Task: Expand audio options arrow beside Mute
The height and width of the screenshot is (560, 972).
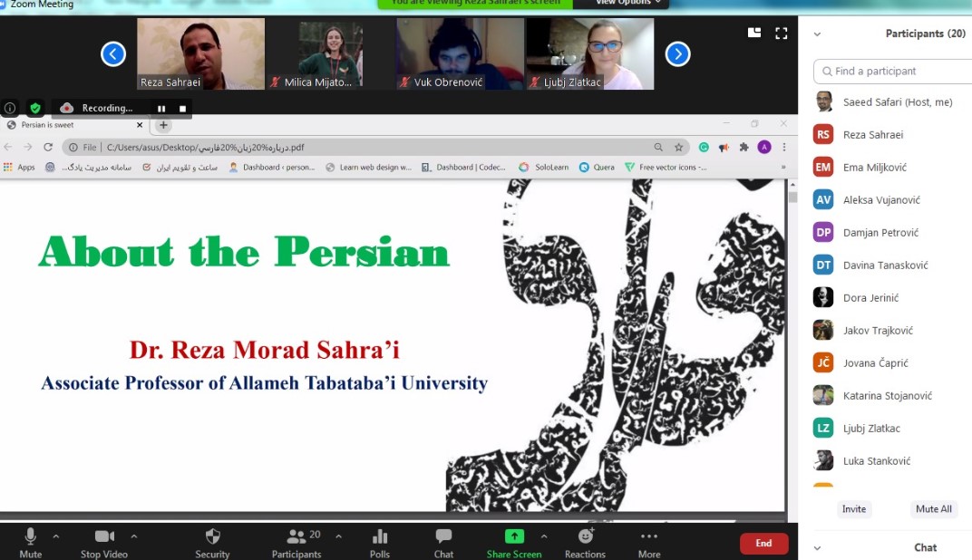Action: click(55, 536)
